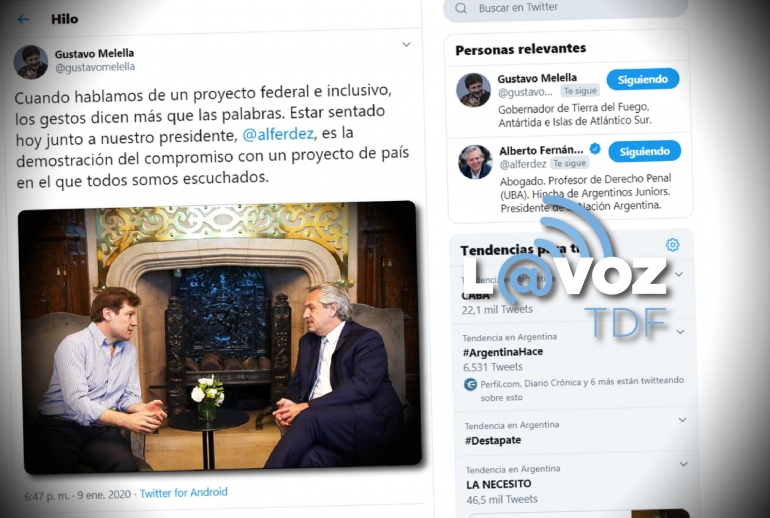The image size is (770, 518).
Task: Open Gustavo Melella's tweet avatar
Action: tap(30, 62)
